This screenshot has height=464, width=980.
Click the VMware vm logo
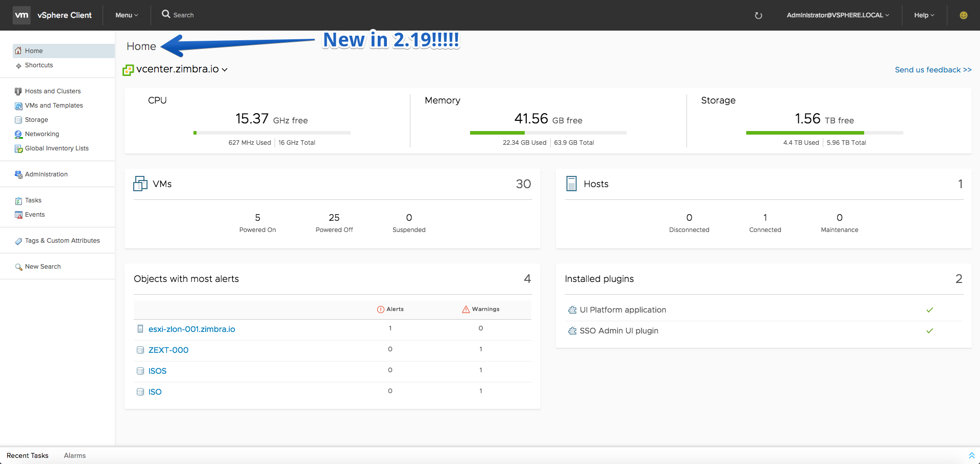(21, 15)
